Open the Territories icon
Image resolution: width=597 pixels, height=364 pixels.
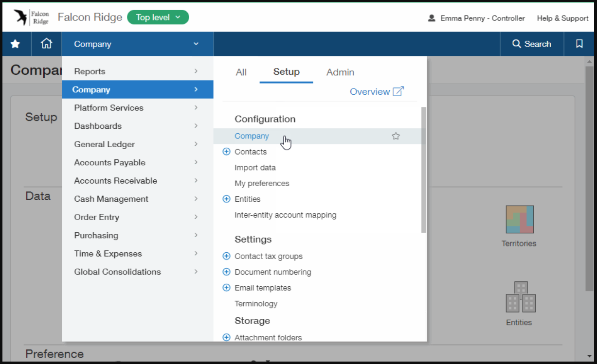click(x=519, y=220)
